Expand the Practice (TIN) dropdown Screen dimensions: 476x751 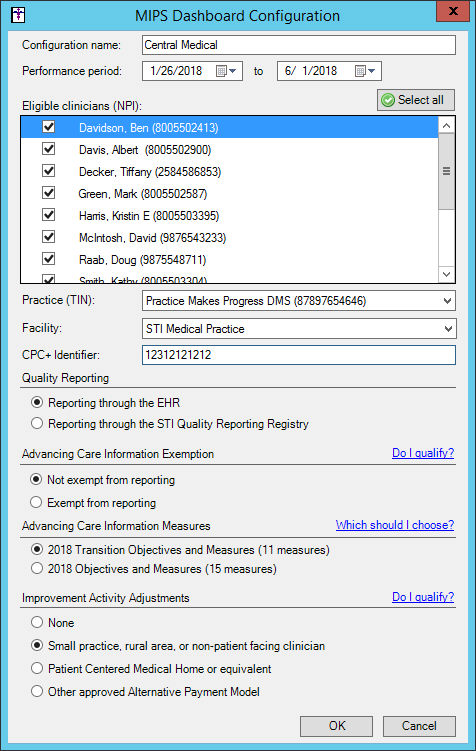(447, 301)
